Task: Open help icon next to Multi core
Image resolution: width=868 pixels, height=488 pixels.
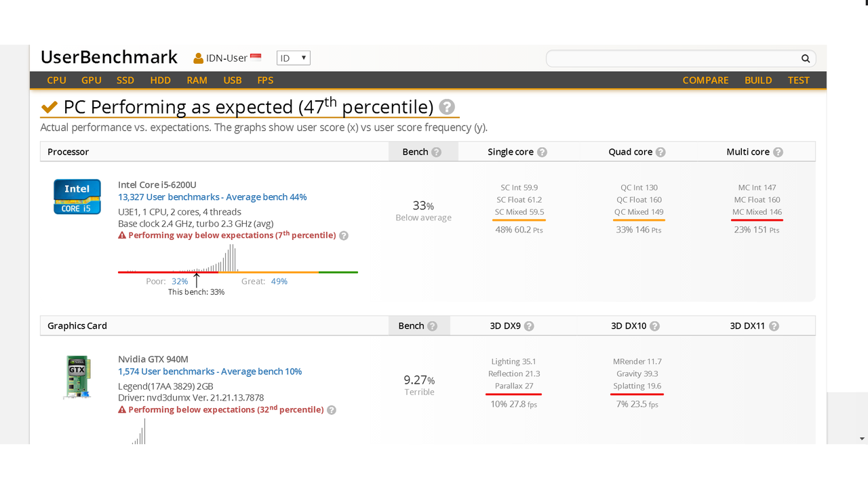Action: 778,152
